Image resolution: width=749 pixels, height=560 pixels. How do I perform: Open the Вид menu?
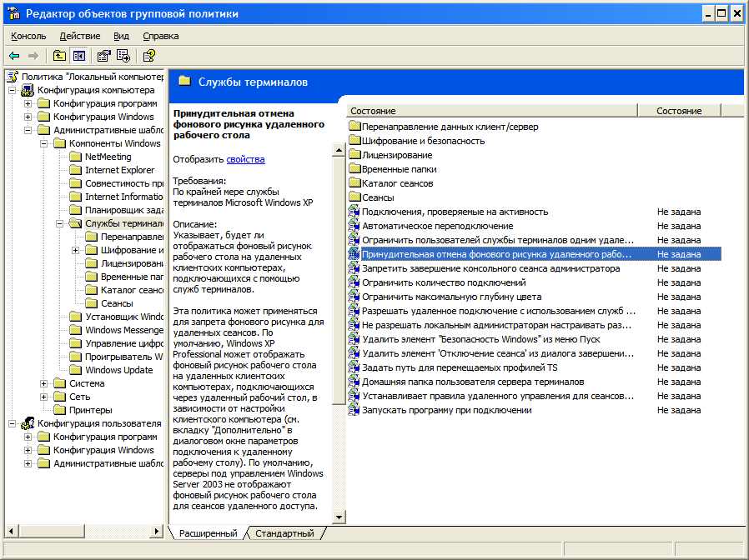[x=121, y=36]
